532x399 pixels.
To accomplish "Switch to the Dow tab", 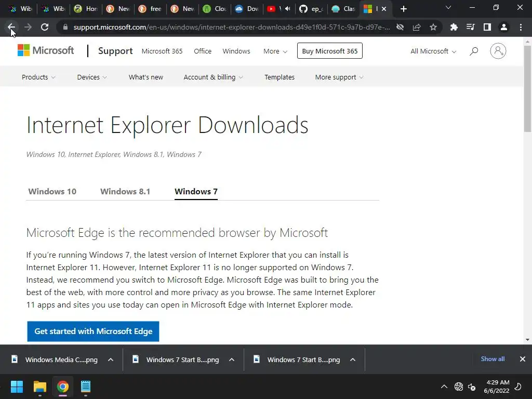I will (247, 9).
